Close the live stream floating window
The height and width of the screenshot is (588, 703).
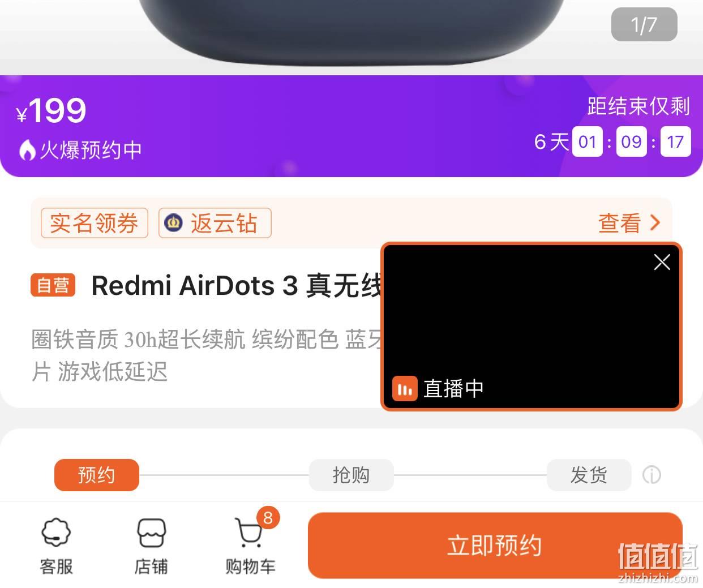pyautogui.click(x=662, y=262)
